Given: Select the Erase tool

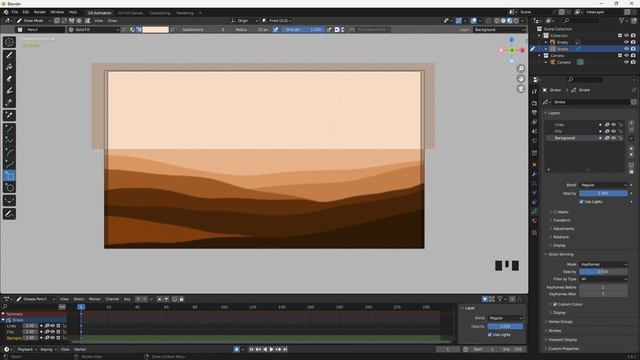Looking at the screenshot, I should pyautogui.click(x=9, y=78).
